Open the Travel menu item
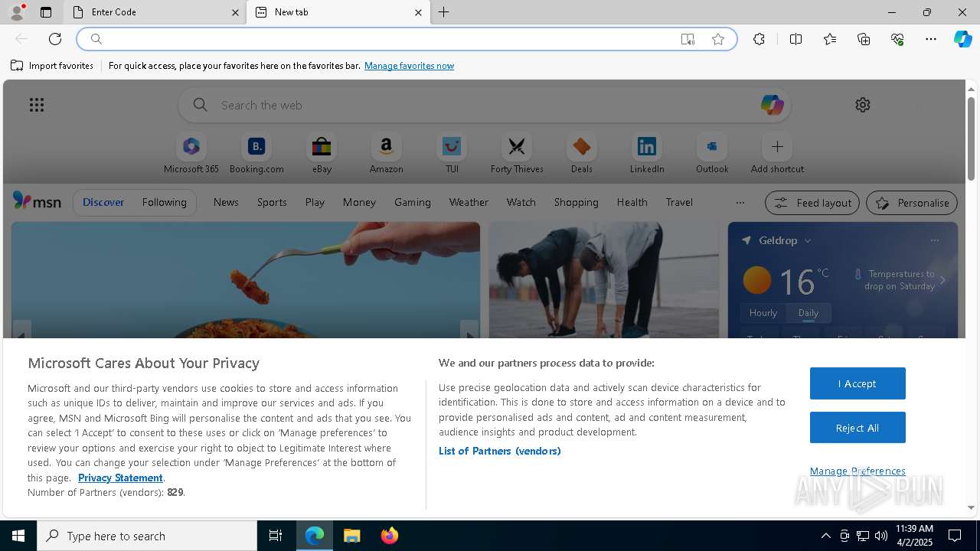 (x=679, y=202)
